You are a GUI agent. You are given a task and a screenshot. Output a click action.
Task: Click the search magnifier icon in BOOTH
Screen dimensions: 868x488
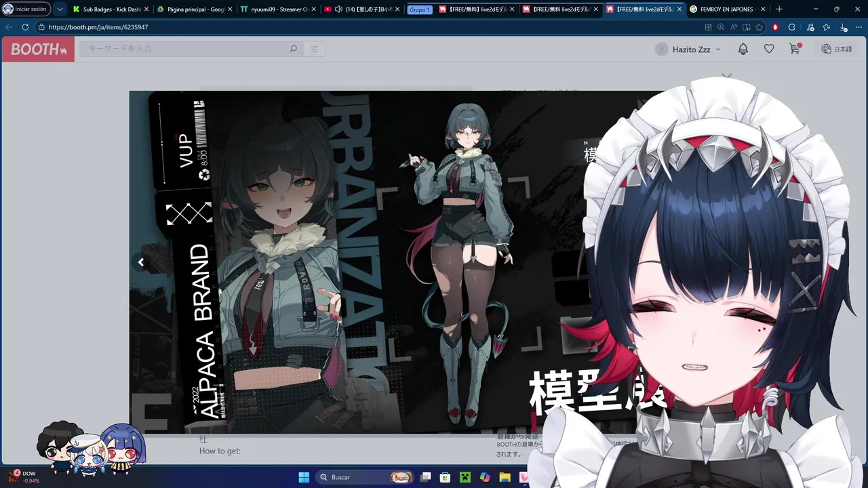tap(293, 49)
